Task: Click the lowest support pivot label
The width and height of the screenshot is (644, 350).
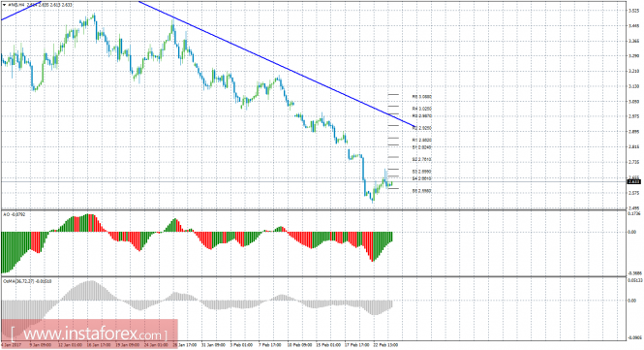Action: pyautogui.click(x=422, y=191)
